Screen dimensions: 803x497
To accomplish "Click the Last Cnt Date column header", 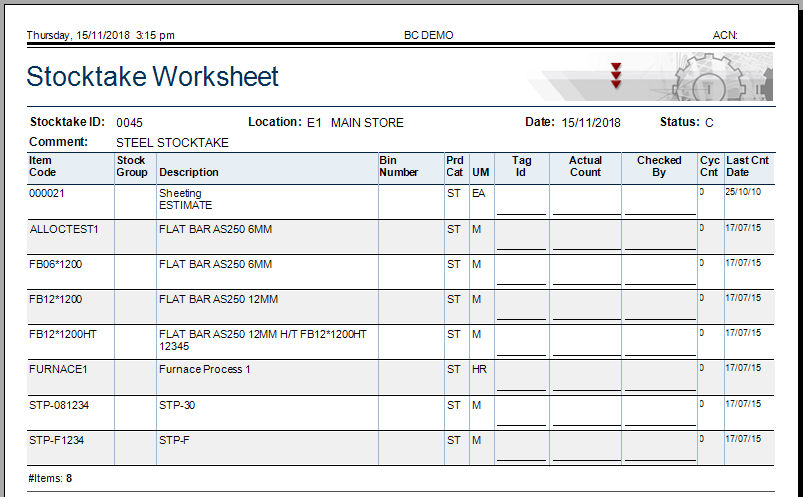I will tap(747, 167).
